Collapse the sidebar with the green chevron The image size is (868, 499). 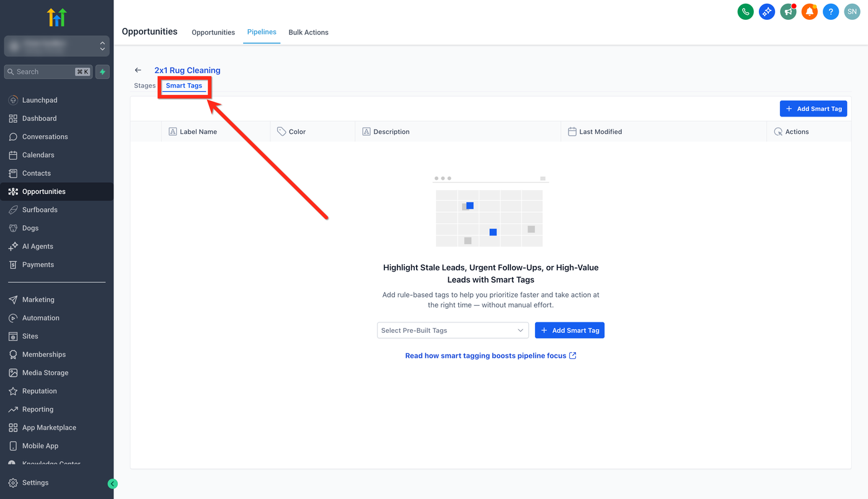(x=112, y=484)
